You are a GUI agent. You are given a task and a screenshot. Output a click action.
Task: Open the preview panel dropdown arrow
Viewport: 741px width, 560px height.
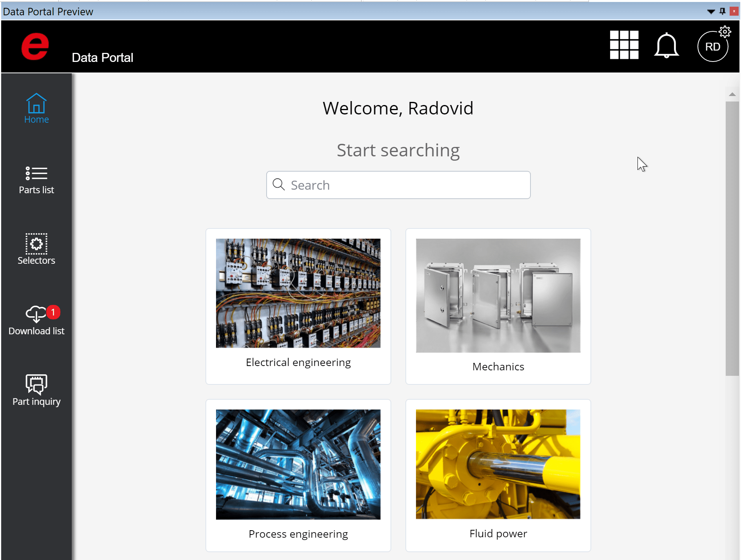click(711, 11)
